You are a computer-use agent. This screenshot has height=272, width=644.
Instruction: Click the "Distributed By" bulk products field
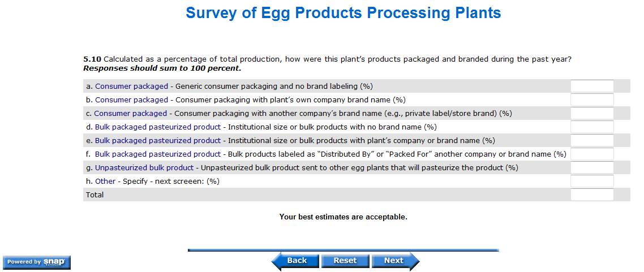pyautogui.click(x=592, y=154)
